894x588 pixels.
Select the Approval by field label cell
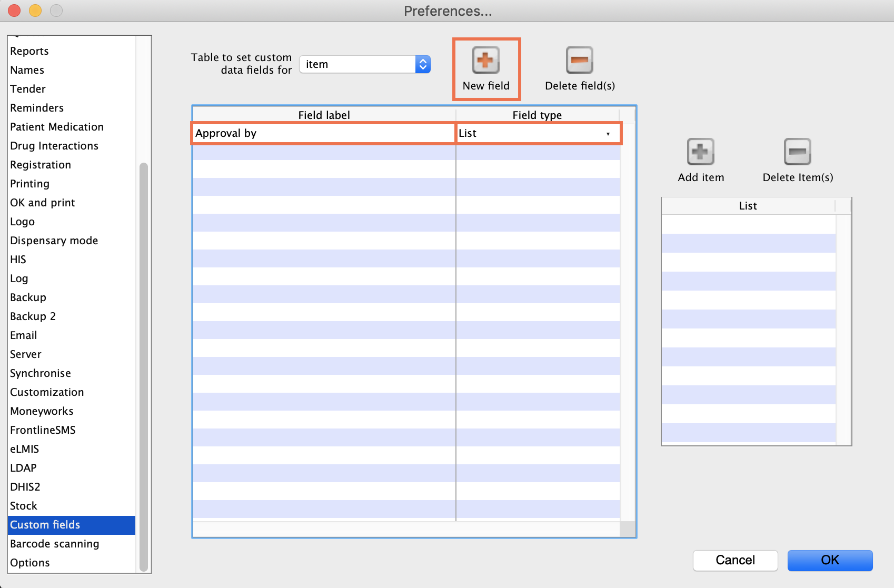[x=323, y=134]
